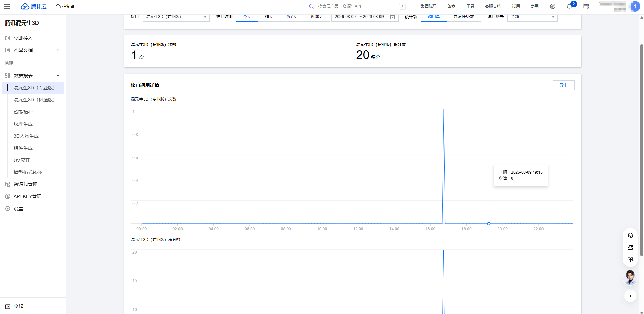Expand the 产品文档 chevron
The width and height of the screenshot is (644, 314).
(x=58, y=50)
